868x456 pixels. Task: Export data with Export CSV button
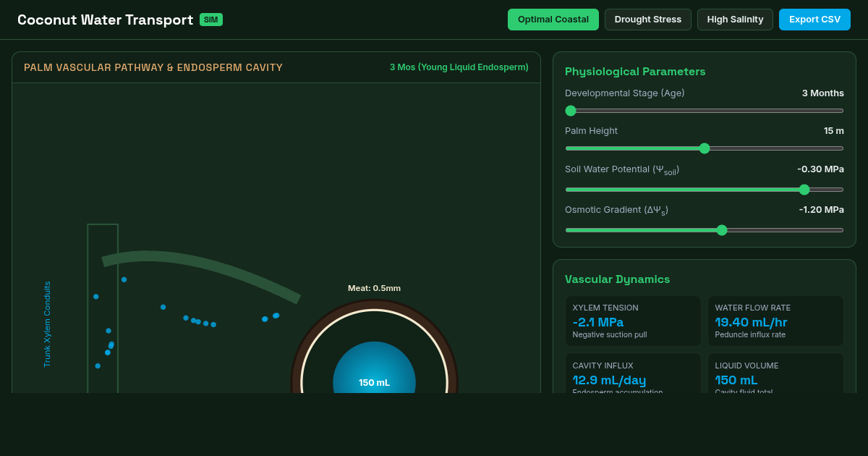(x=814, y=20)
